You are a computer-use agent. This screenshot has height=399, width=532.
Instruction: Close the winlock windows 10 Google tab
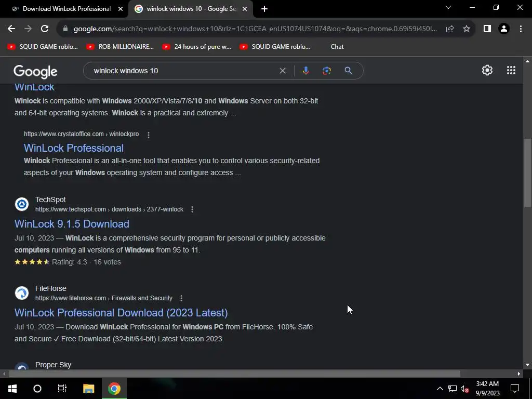coord(245,9)
